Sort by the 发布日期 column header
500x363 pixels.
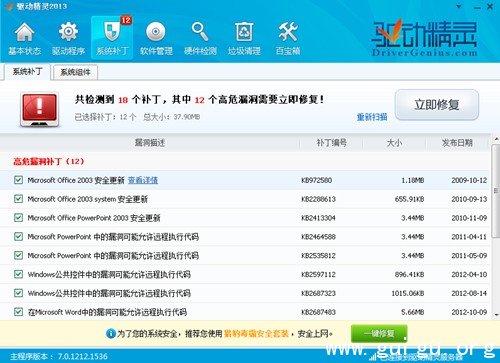tap(457, 143)
